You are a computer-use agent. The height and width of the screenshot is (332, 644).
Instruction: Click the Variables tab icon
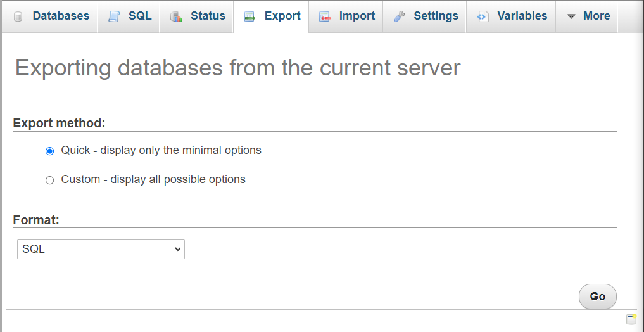[x=483, y=16]
